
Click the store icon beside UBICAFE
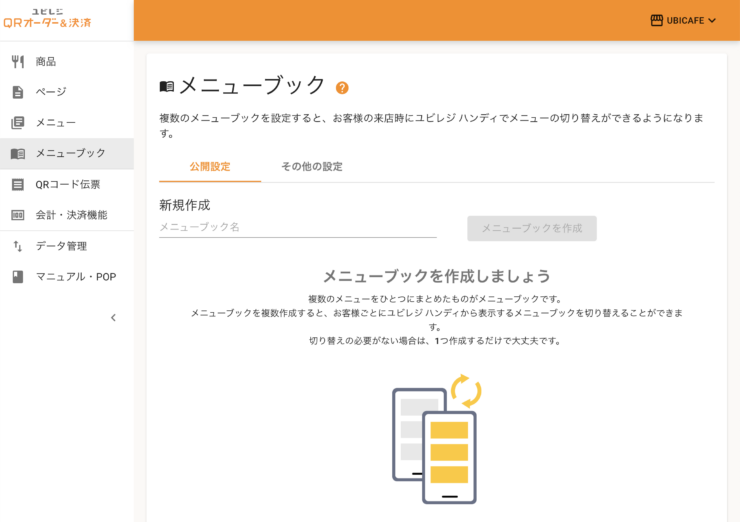pos(656,20)
